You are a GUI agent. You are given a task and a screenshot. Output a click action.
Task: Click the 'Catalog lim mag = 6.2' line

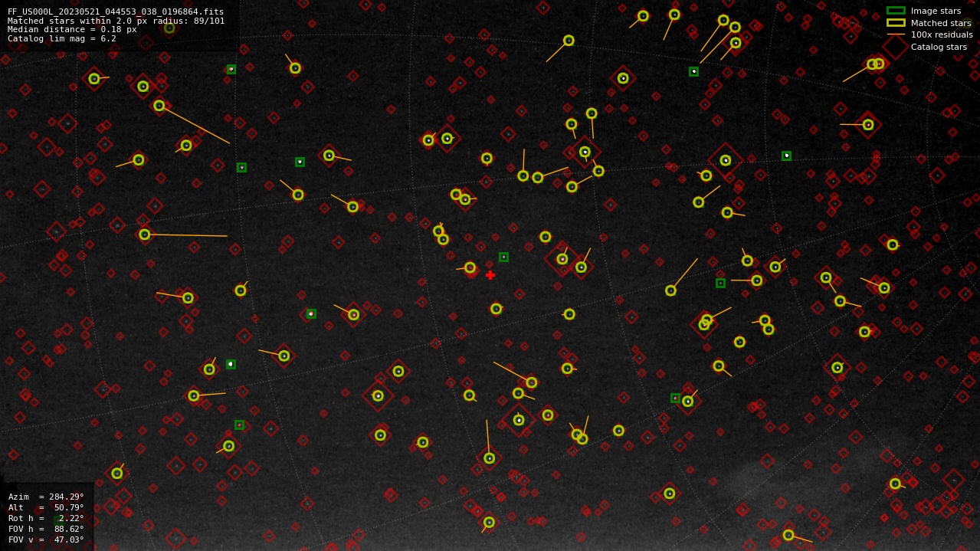tap(62, 38)
